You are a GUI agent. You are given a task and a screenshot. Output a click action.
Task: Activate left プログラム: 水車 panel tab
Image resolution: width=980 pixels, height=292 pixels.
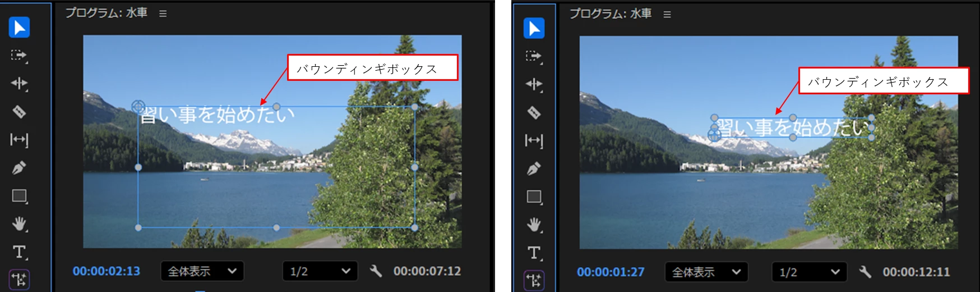107,13
